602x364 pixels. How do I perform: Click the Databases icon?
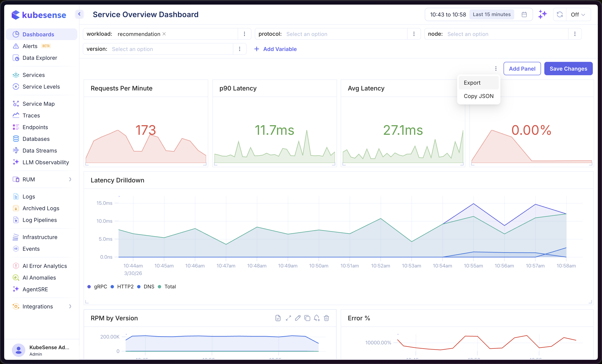[16, 139]
